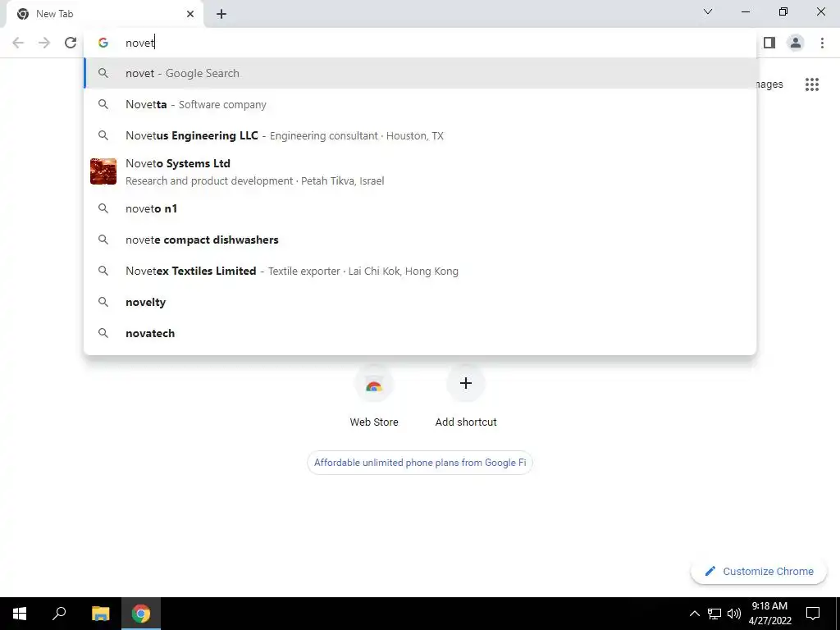Toggle the side panel icon
Image resolution: width=840 pixels, height=630 pixels.
coord(769,43)
